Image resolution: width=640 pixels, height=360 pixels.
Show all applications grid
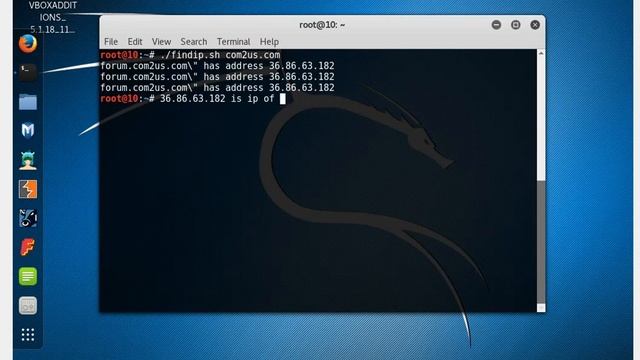click(x=28, y=335)
